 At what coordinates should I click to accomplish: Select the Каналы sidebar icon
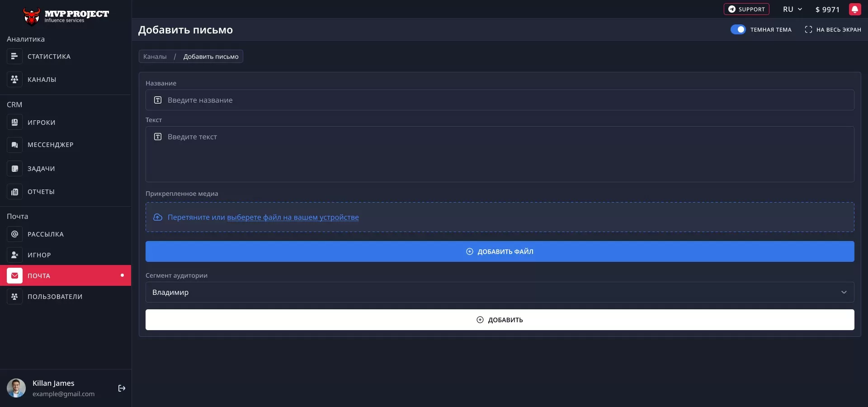pyautogui.click(x=14, y=80)
